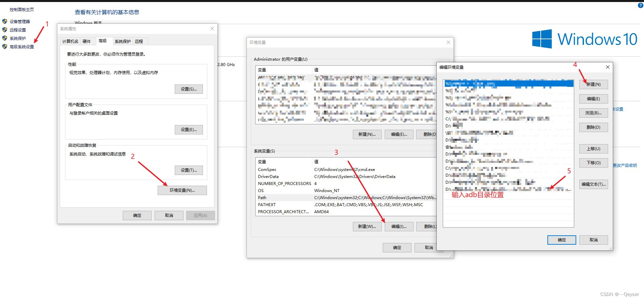The image size is (644, 300).
Task: Click the disabled 应用(A) button
Action: 201,216
